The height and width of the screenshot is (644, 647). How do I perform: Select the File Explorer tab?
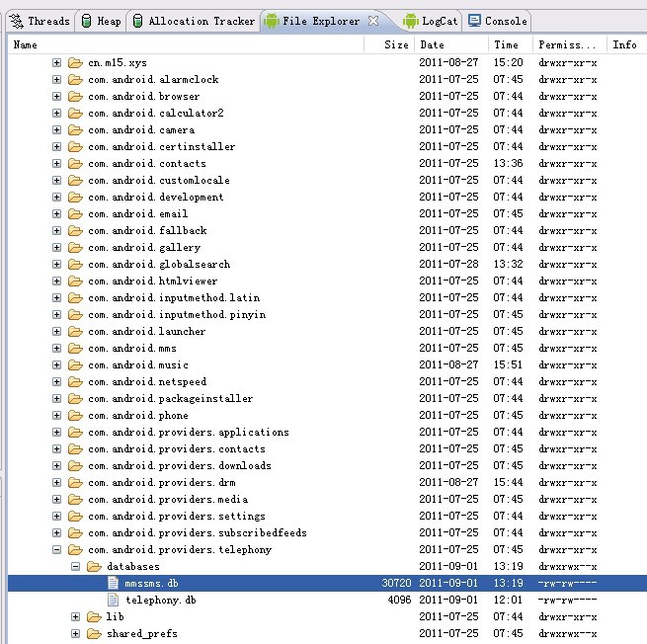(321, 21)
